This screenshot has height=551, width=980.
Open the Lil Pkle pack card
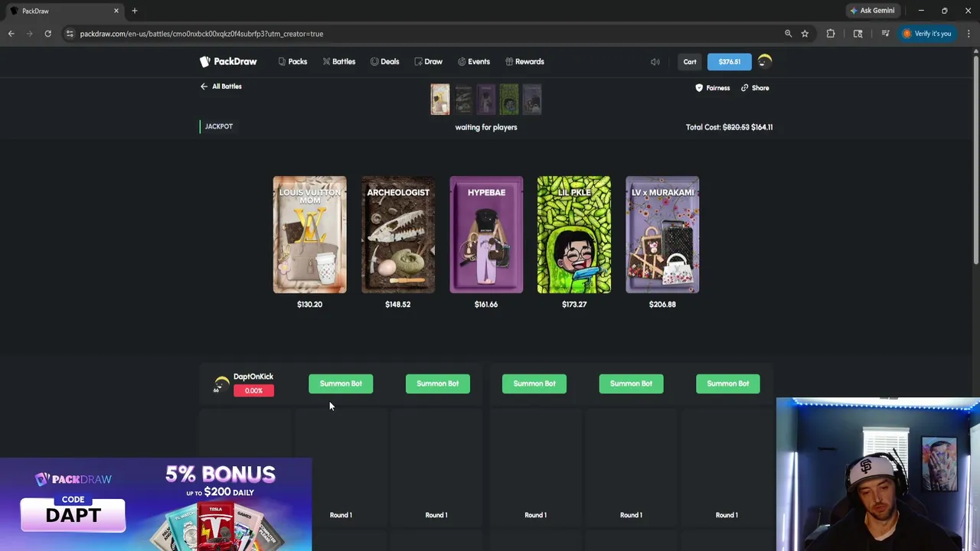point(574,235)
